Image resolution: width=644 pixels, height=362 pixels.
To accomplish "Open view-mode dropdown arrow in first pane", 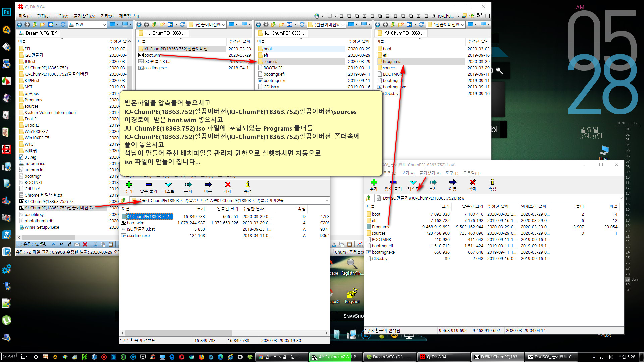I will click(57, 24).
